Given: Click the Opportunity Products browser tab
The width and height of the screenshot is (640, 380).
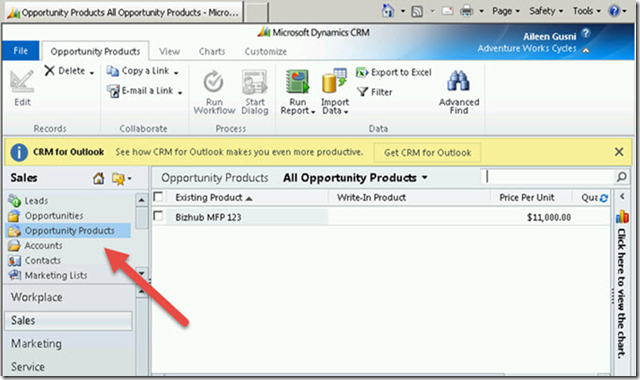Looking at the screenshot, I should pos(124,12).
